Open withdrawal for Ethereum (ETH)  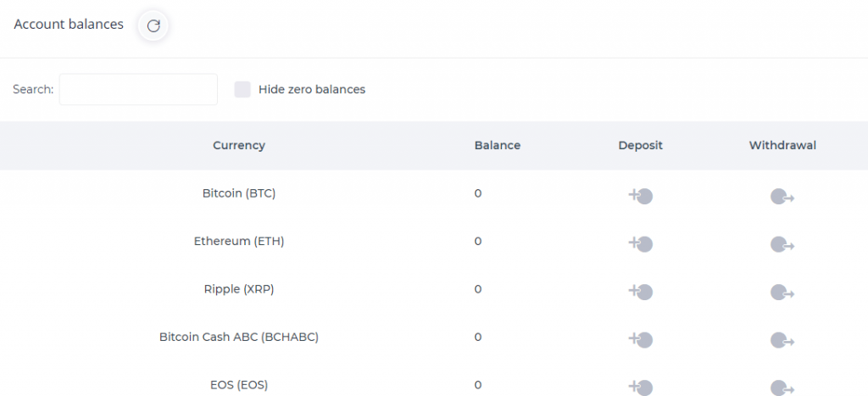pyautogui.click(x=782, y=244)
